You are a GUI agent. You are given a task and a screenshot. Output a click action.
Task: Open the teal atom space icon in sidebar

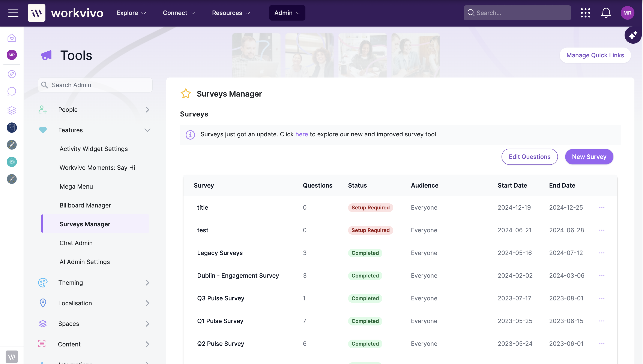tap(12, 162)
